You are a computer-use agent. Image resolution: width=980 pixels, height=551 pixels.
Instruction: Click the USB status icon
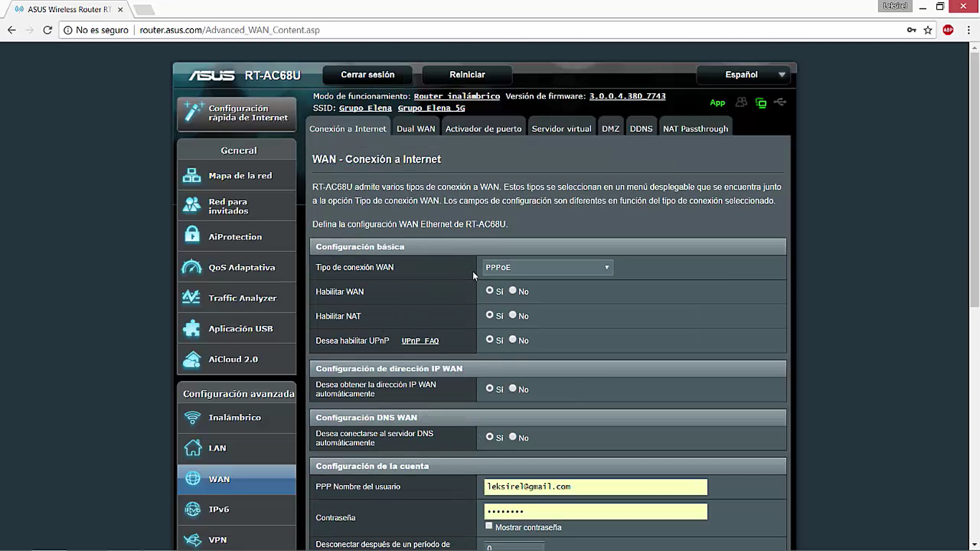(780, 103)
